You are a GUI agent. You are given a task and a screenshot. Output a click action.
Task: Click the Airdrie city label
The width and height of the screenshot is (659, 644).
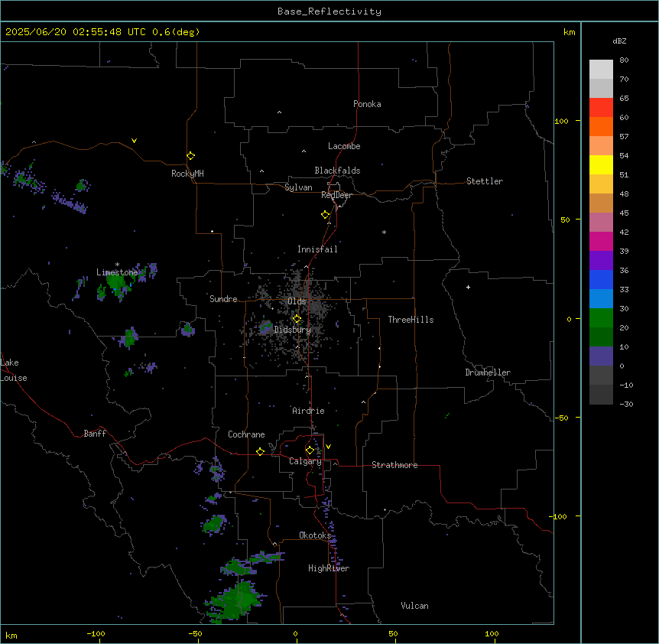pyautogui.click(x=308, y=411)
